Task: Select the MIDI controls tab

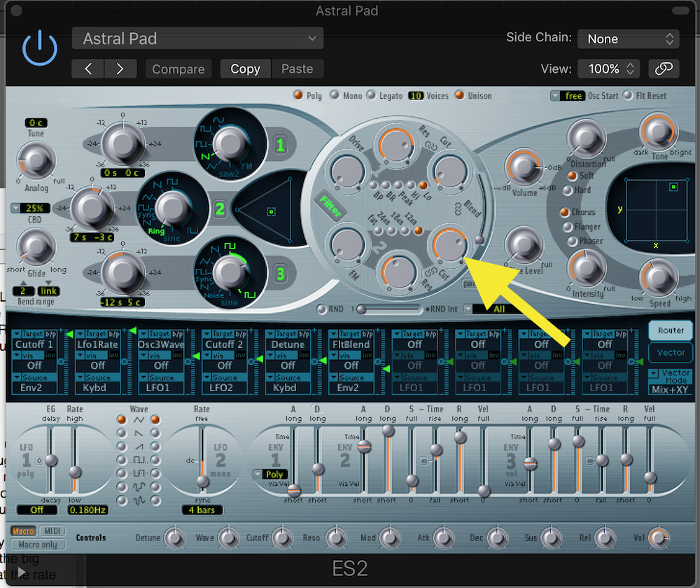Action: coord(52,531)
